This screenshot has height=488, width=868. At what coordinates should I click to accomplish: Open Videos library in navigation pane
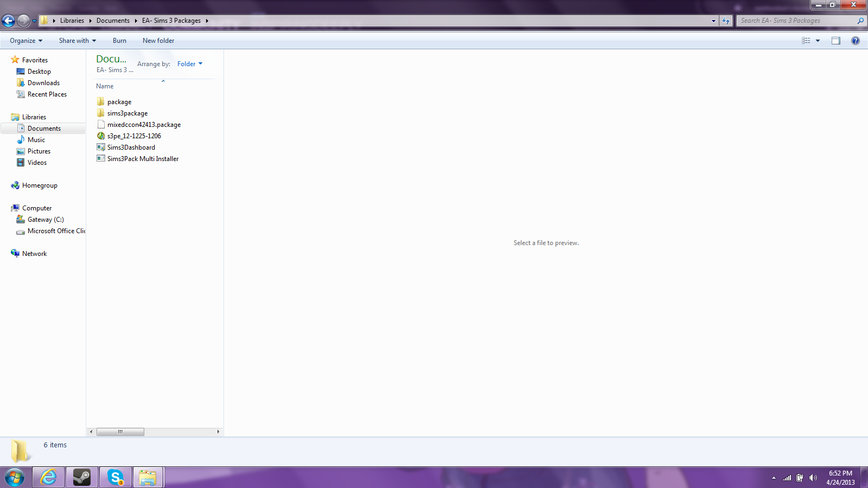click(37, 163)
